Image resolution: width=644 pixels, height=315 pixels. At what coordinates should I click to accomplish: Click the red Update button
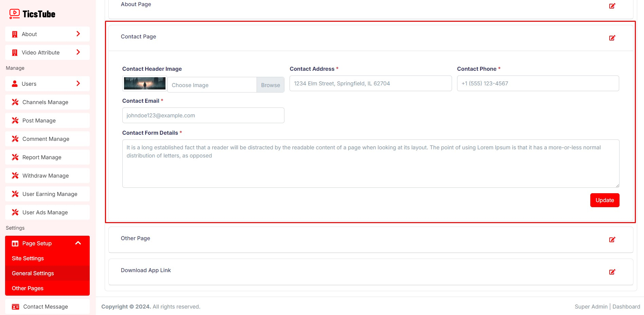tap(605, 200)
